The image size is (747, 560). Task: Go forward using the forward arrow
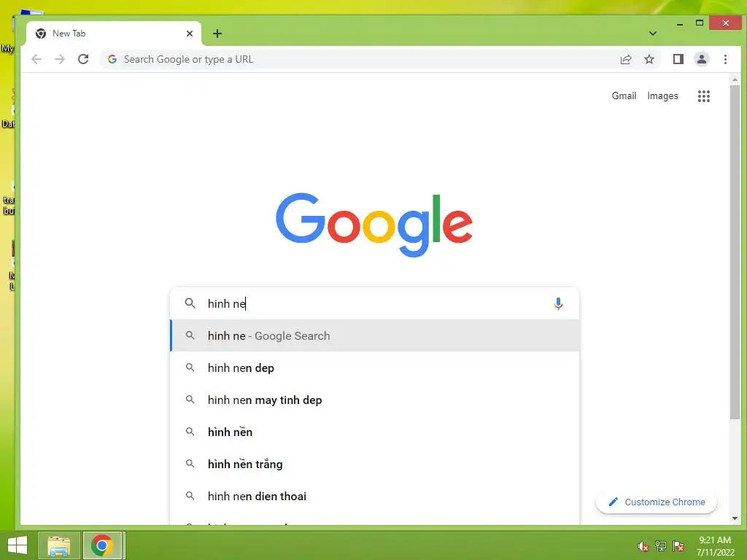click(x=60, y=59)
